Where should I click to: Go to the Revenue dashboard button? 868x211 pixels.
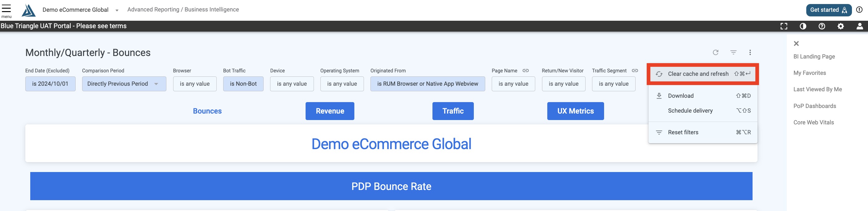click(x=330, y=111)
